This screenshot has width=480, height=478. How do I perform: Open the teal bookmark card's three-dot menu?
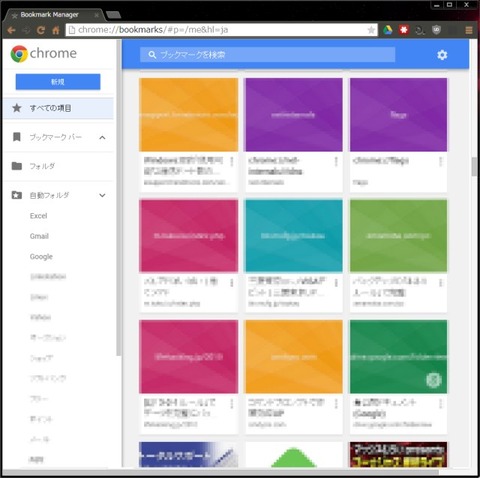tap(336, 283)
